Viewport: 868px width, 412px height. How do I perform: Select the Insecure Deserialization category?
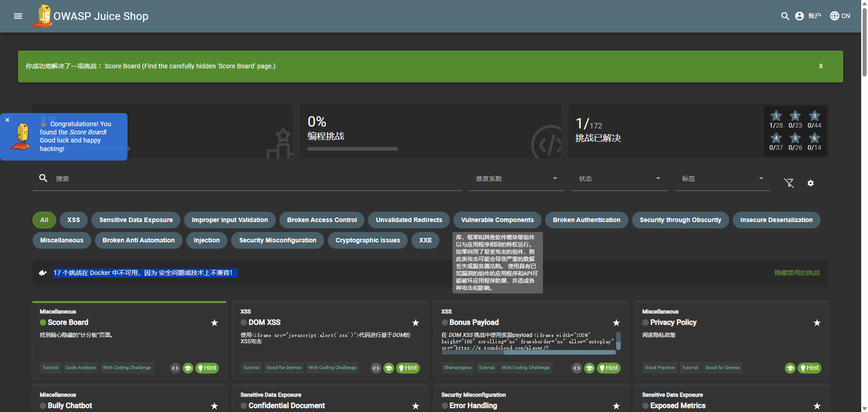click(777, 220)
